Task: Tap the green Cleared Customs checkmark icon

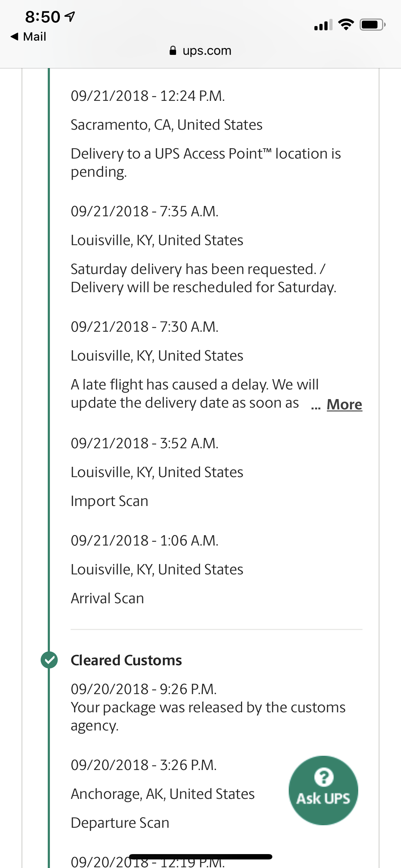Action: (49, 660)
